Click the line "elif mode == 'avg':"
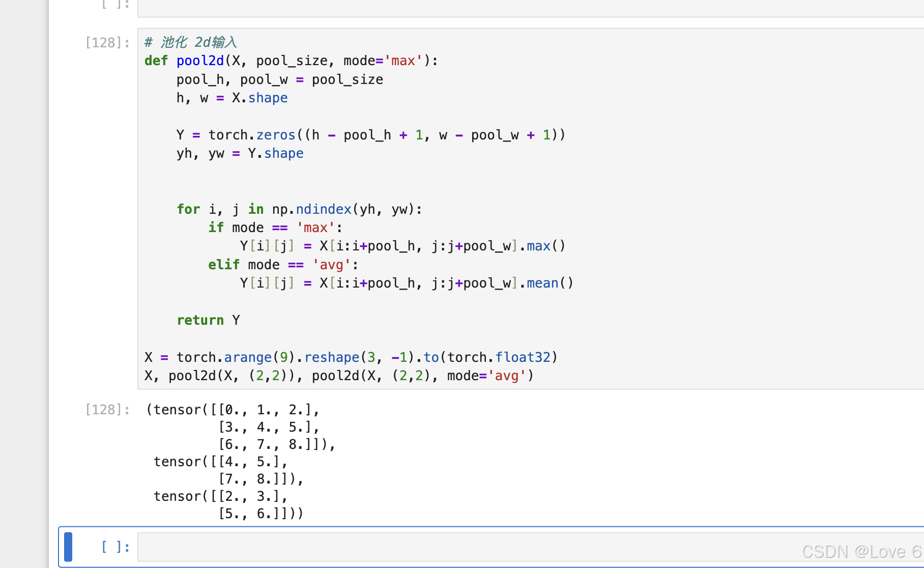This screenshot has width=924, height=568. (x=283, y=265)
